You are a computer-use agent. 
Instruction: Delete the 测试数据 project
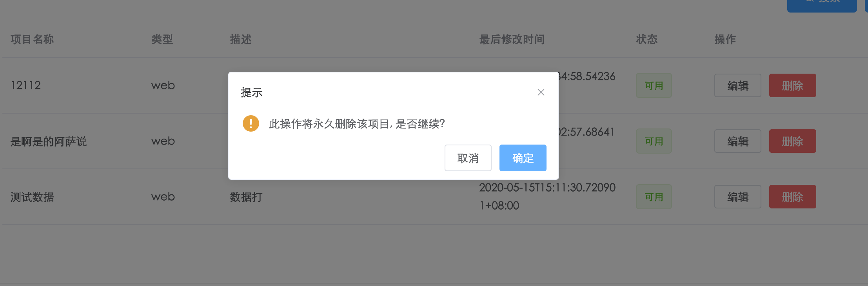[x=793, y=197]
